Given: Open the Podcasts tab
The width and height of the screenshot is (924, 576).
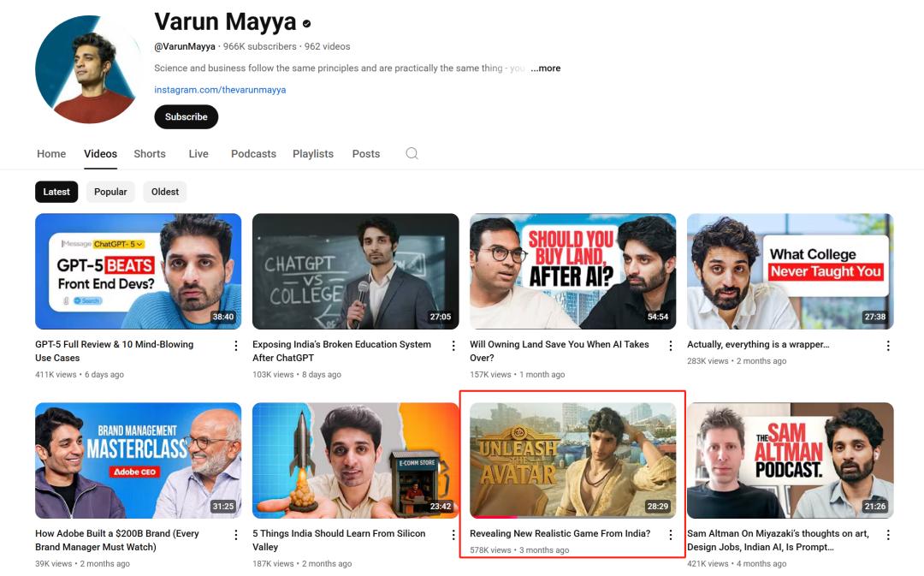Looking at the screenshot, I should (253, 154).
